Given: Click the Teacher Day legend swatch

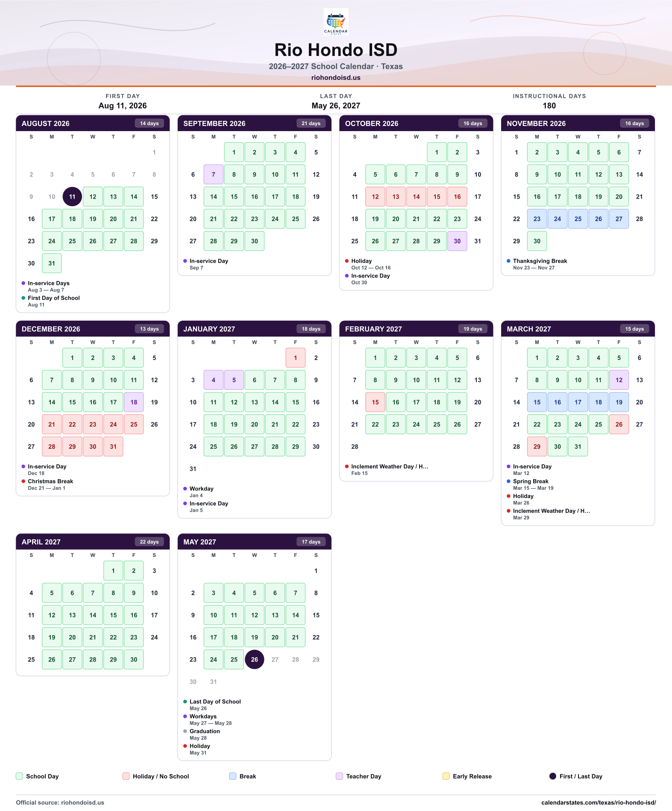Looking at the screenshot, I should [339, 776].
